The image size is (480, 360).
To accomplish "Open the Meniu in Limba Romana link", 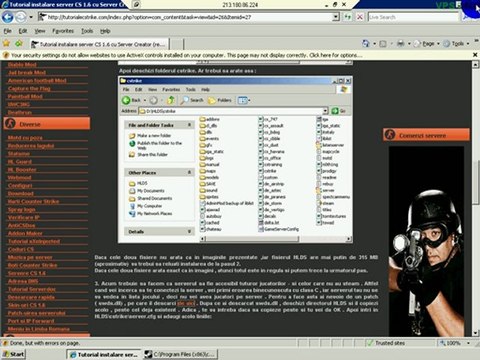I will [39, 329].
